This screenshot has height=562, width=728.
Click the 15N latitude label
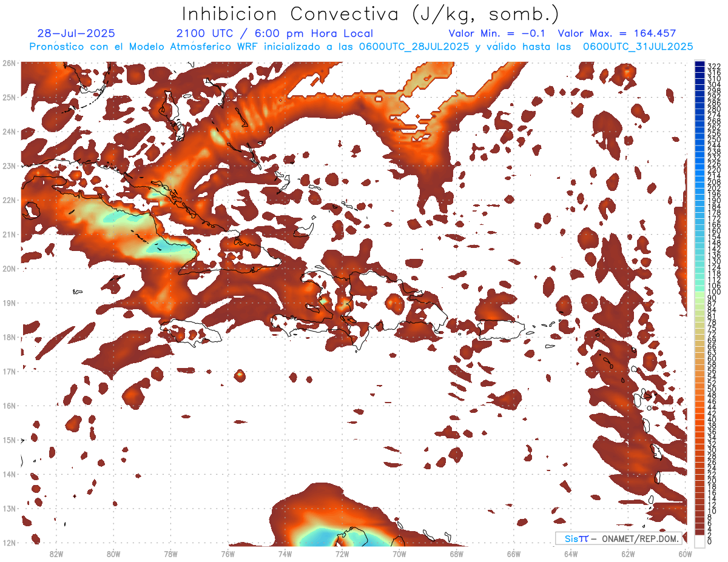(9, 440)
